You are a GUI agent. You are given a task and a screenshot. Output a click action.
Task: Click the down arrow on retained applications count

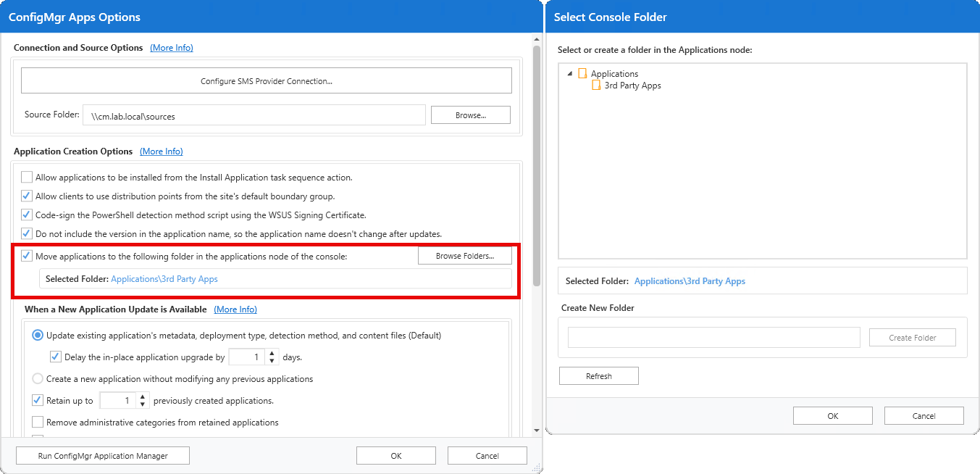click(141, 404)
